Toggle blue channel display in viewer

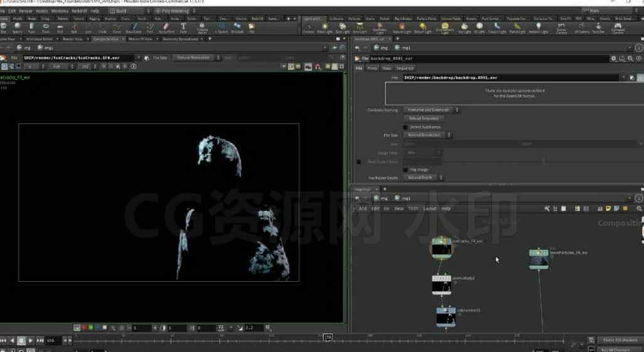pyautogui.click(x=98, y=328)
